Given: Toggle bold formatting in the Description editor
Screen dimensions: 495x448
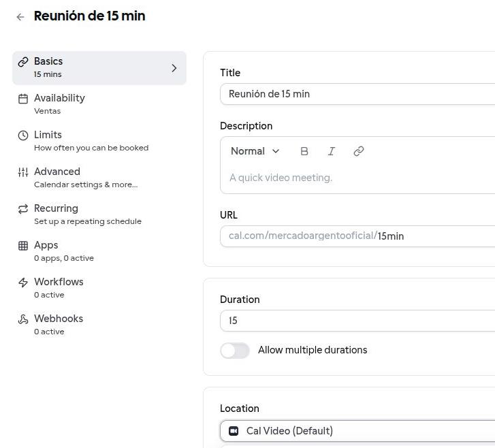Looking at the screenshot, I should tap(304, 151).
